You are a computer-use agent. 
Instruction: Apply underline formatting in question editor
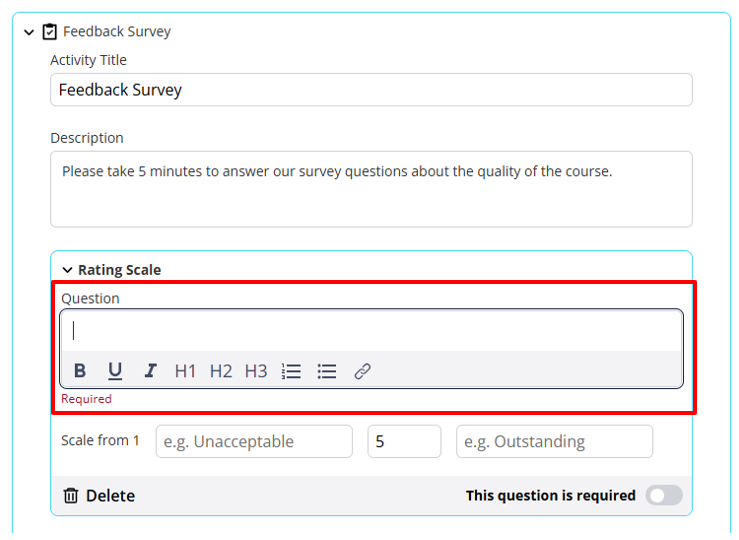[115, 371]
